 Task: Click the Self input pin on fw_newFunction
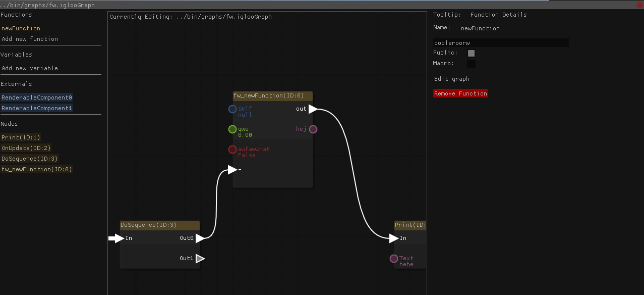pyautogui.click(x=232, y=109)
